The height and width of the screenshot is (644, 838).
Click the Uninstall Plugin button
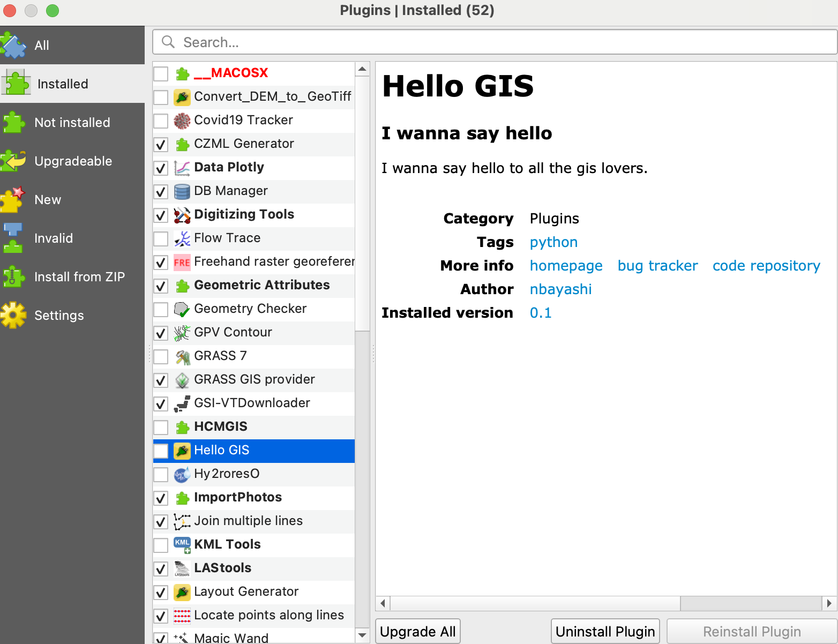coord(605,631)
